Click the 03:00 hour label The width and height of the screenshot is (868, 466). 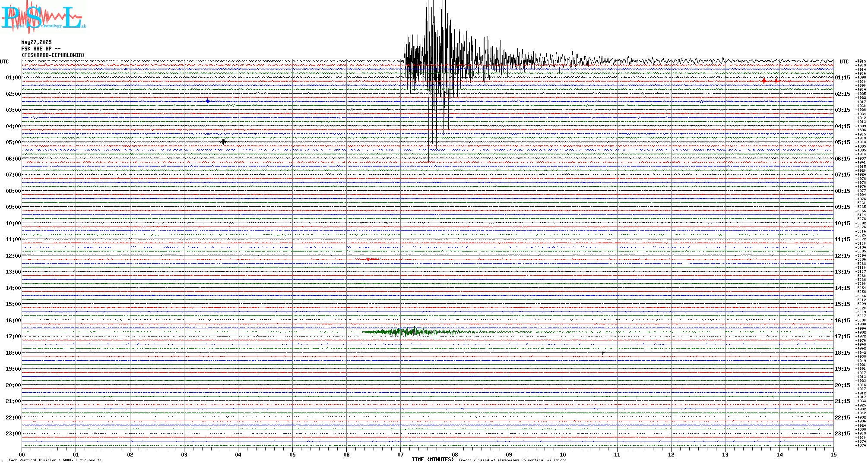[13, 110]
